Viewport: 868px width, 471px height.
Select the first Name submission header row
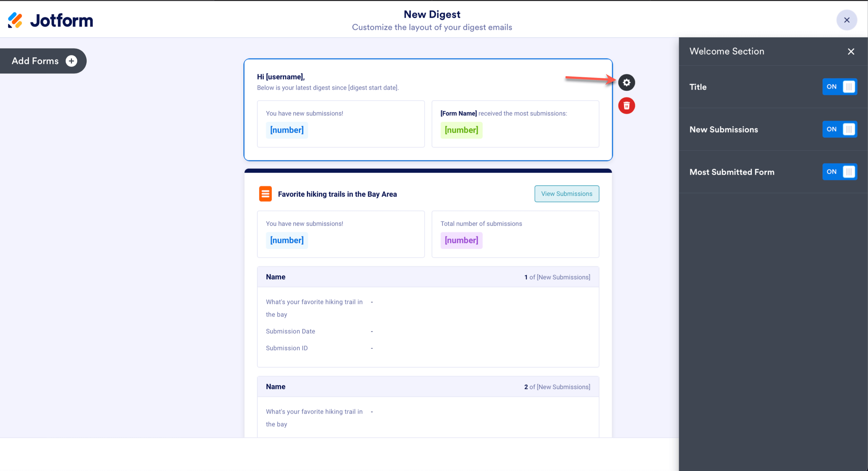tap(428, 277)
